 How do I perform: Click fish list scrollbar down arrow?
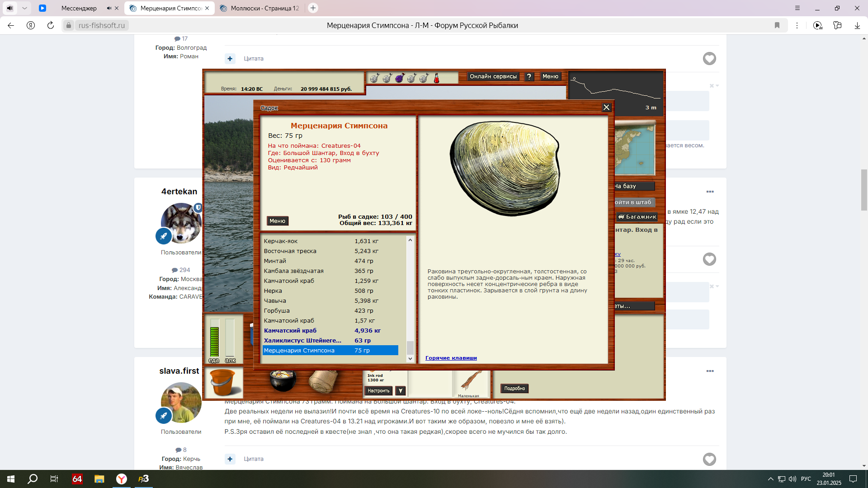(410, 358)
